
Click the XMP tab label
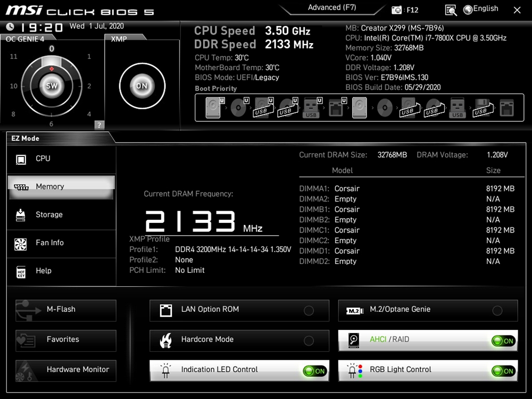click(119, 39)
